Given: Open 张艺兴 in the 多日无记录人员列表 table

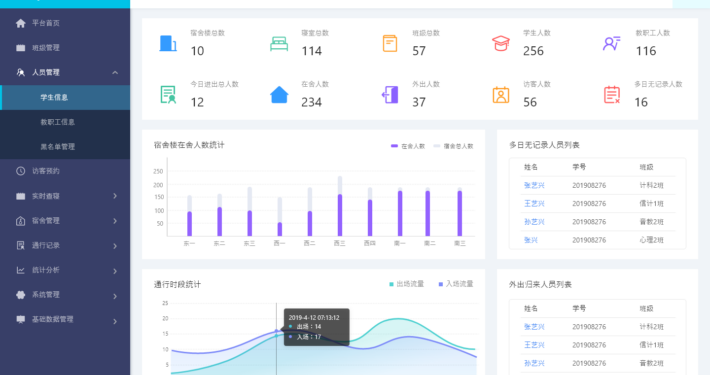Looking at the screenshot, I should tap(534, 185).
